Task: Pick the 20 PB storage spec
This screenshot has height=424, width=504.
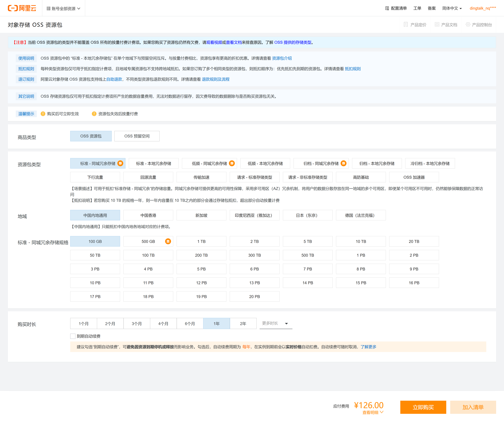Action: pos(254,297)
